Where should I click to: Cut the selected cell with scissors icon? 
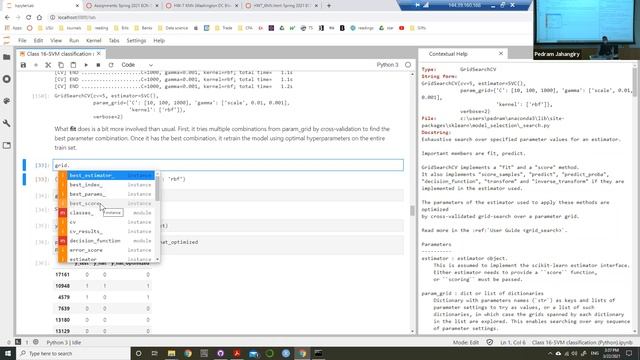(x=48, y=65)
